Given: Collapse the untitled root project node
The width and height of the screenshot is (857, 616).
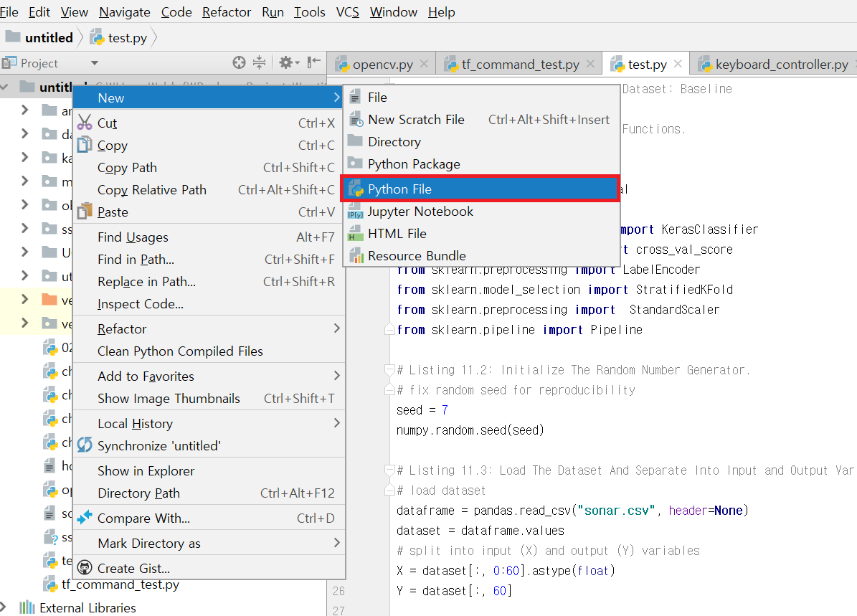Looking at the screenshot, I should [4, 86].
